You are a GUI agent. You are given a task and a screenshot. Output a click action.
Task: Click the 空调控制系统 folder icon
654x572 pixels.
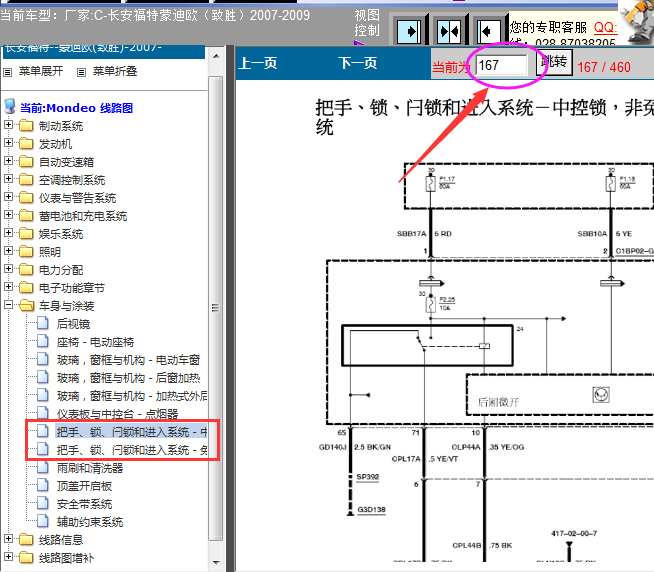tap(26, 179)
